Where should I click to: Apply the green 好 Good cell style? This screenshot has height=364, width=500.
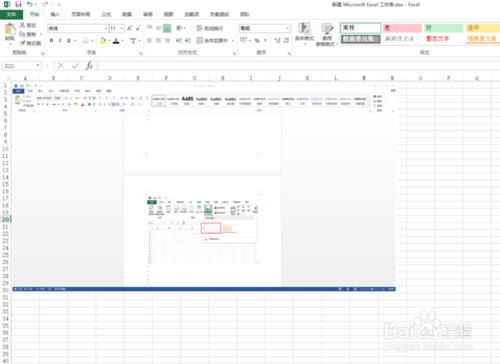[x=443, y=28]
